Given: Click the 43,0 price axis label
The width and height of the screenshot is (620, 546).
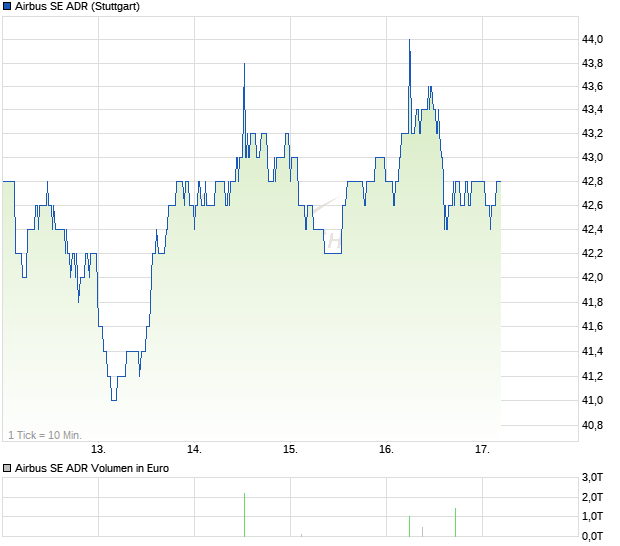Looking at the screenshot, I should [x=592, y=157].
